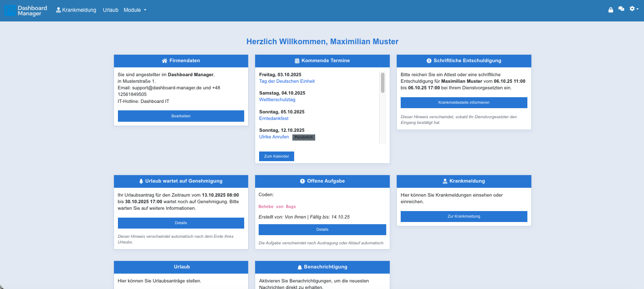Open messages via the chat bubbles icon
The height and width of the screenshot is (289, 644).
pos(621,9)
